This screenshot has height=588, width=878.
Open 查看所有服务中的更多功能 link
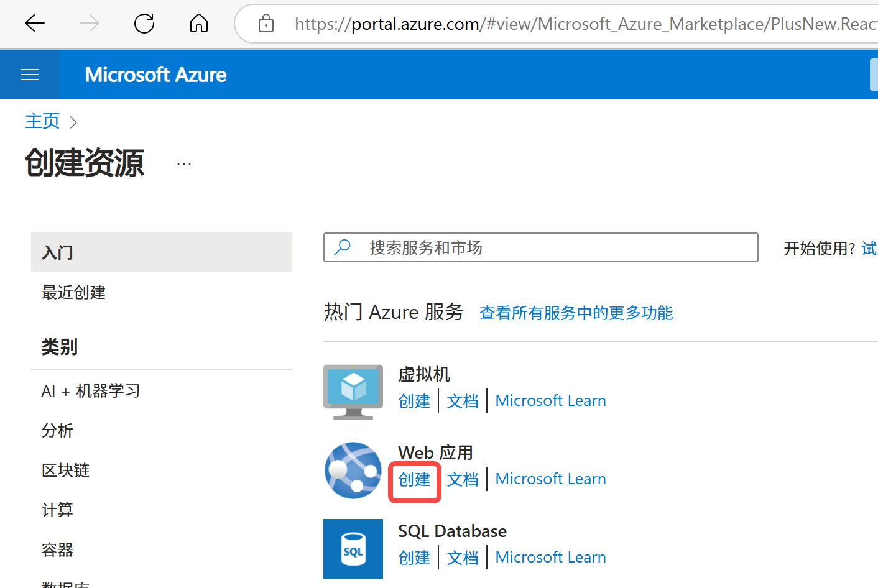click(576, 313)
